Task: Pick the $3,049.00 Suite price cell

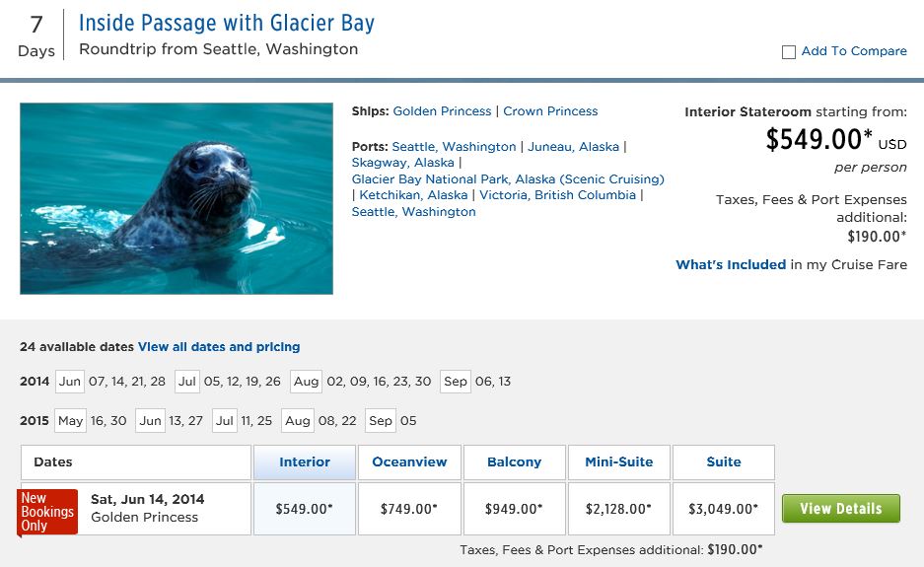Action: tap(724, 509)
